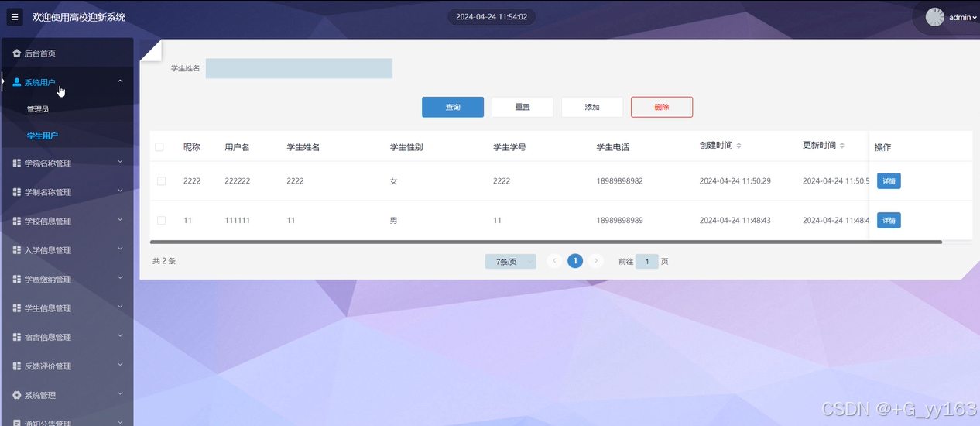Viewport: 980px width, 426px height.
Task: Open the admin user dropdown
Action: tap(963, 17)
